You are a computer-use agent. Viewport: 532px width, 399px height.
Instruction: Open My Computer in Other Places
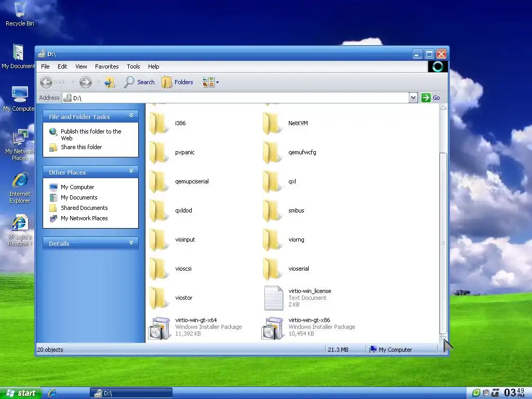click(77, 187)
